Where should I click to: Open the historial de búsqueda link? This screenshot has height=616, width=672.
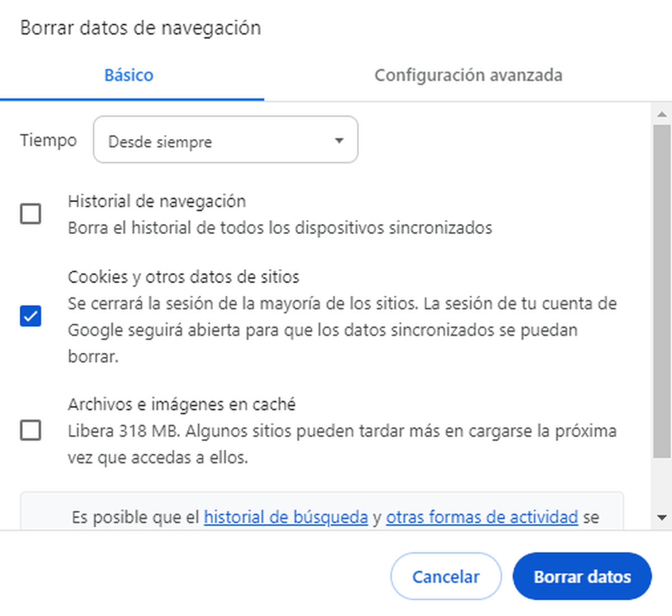pos(286,517)
